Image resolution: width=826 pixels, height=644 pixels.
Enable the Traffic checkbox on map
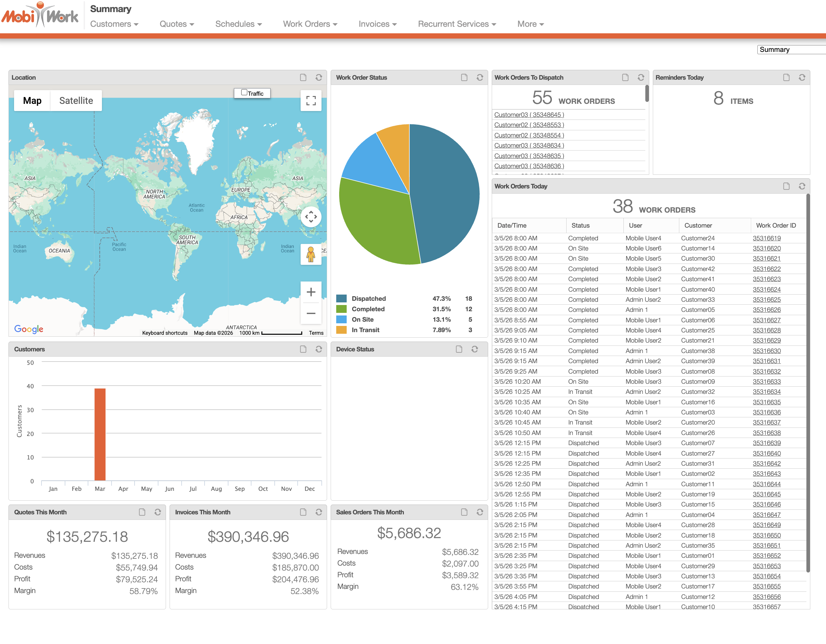pos(244,93)
